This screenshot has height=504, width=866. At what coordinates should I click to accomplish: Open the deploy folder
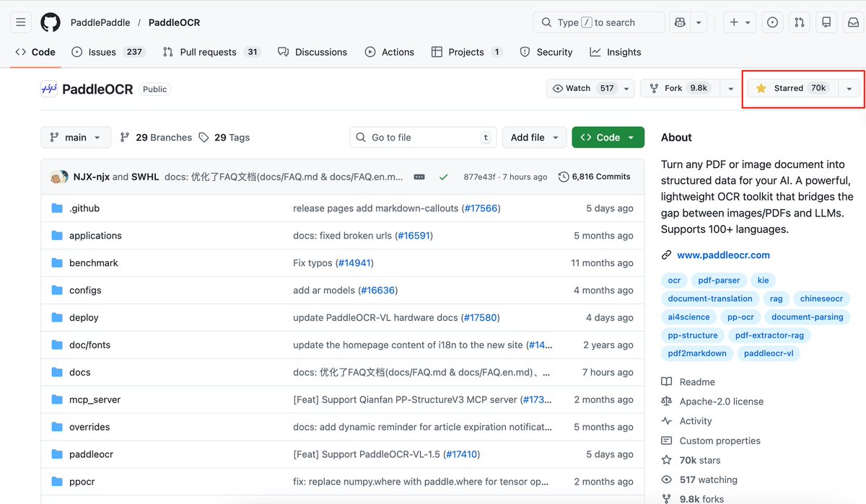84,318
